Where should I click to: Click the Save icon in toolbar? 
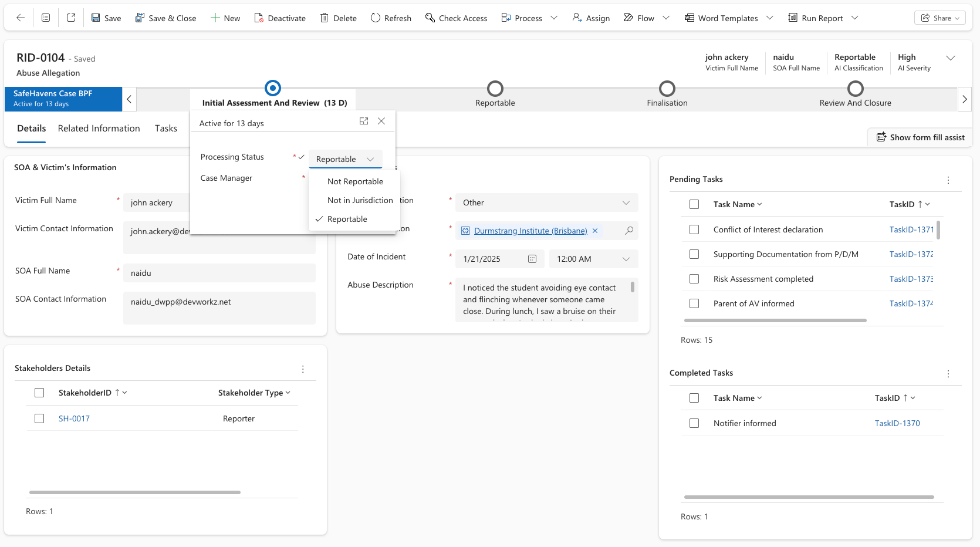click(96, 18)
